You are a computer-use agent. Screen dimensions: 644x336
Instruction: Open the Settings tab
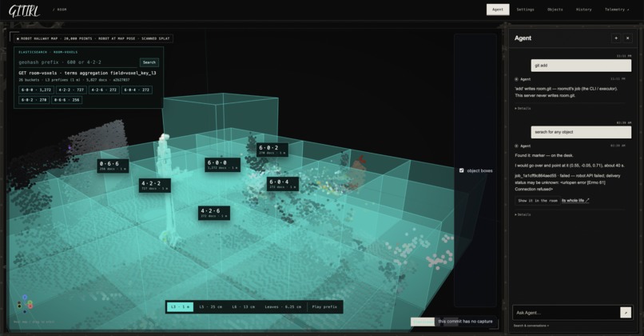pos(525,10)
